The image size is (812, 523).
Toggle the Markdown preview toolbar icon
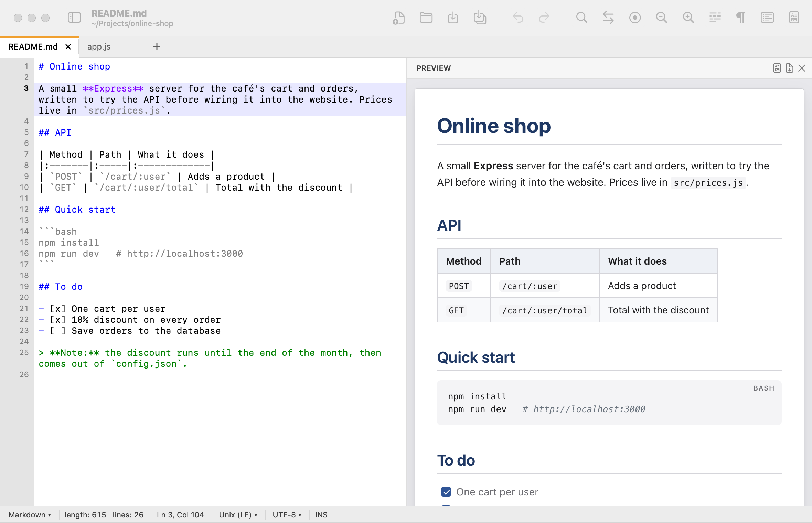794,18
